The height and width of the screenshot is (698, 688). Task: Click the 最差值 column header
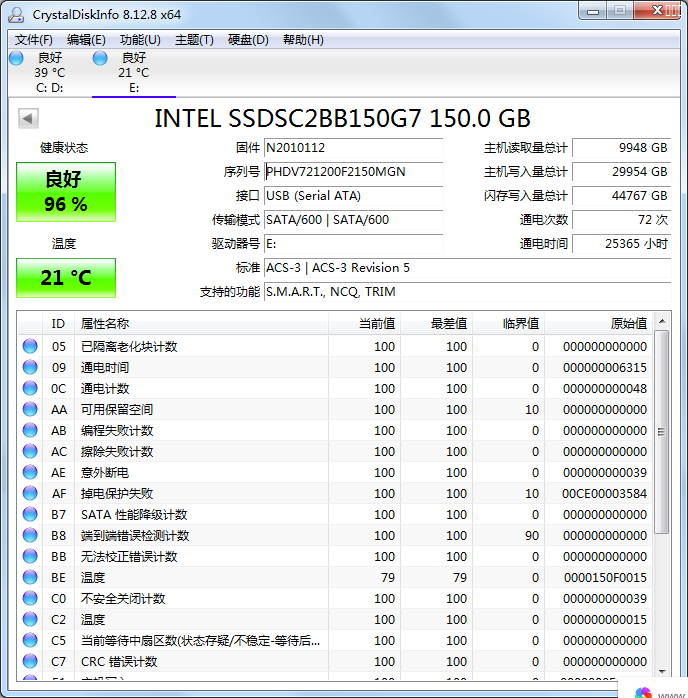(x=437, y=324)
